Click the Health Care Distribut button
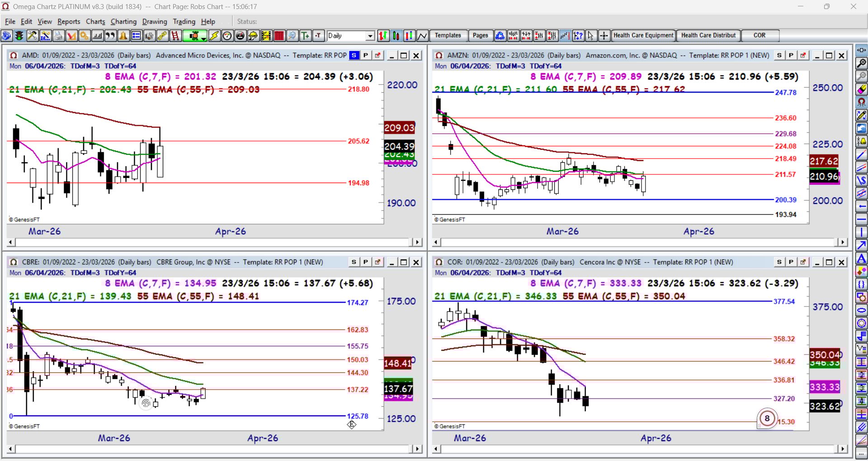 tap(708, 35)
